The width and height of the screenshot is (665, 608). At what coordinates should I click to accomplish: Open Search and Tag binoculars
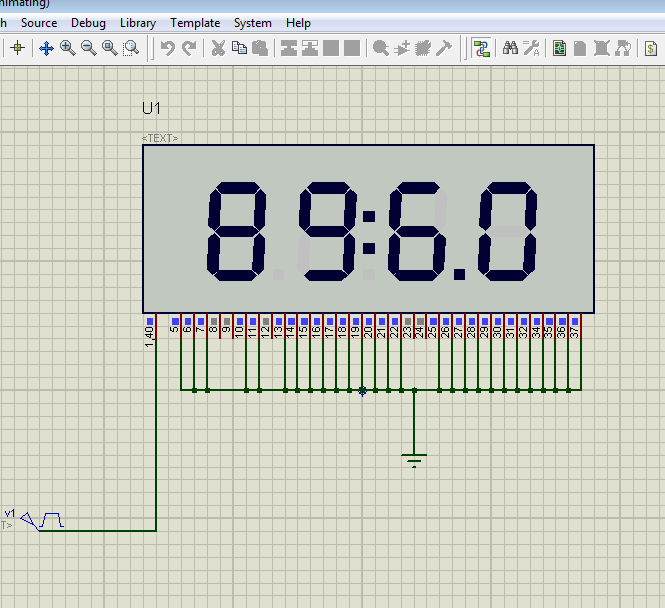[x=510, y=48]
